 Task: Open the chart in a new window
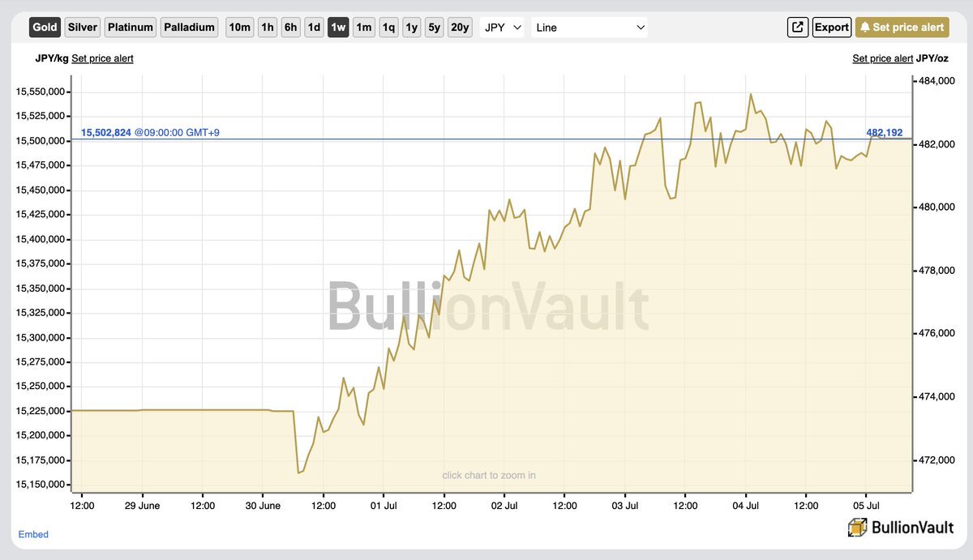point(798,27)
